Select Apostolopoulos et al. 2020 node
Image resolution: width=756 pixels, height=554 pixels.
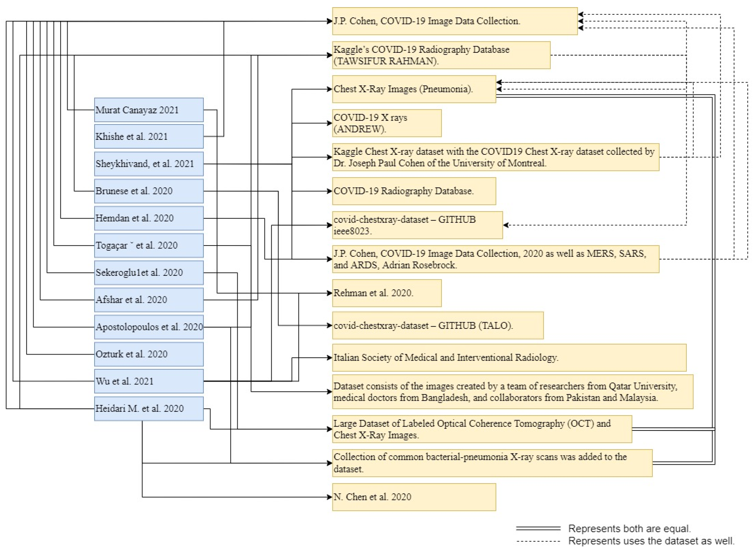click(x=149, y=327)
